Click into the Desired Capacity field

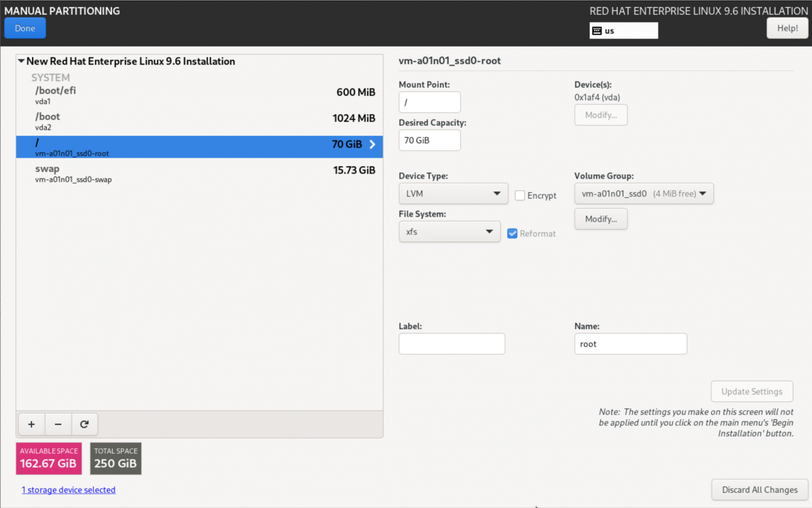(x=429, y=140)
